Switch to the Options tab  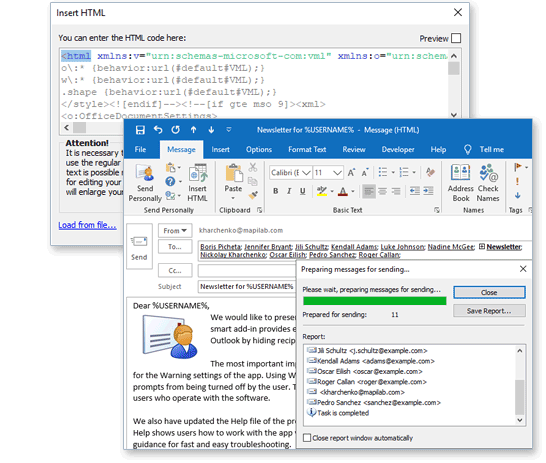tap(259, 149)
